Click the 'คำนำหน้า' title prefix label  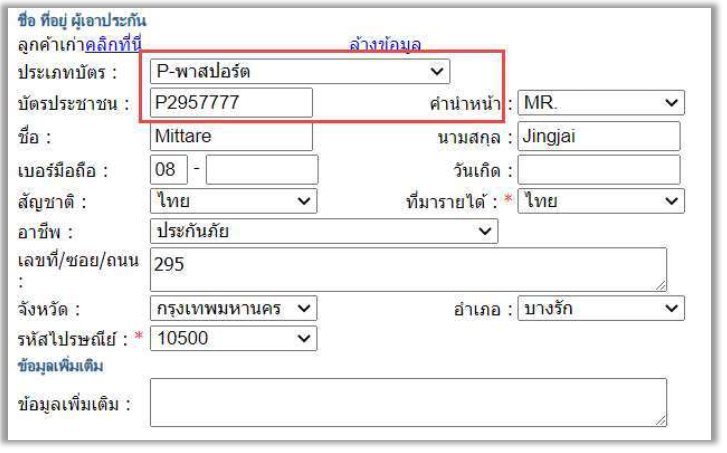465,104
